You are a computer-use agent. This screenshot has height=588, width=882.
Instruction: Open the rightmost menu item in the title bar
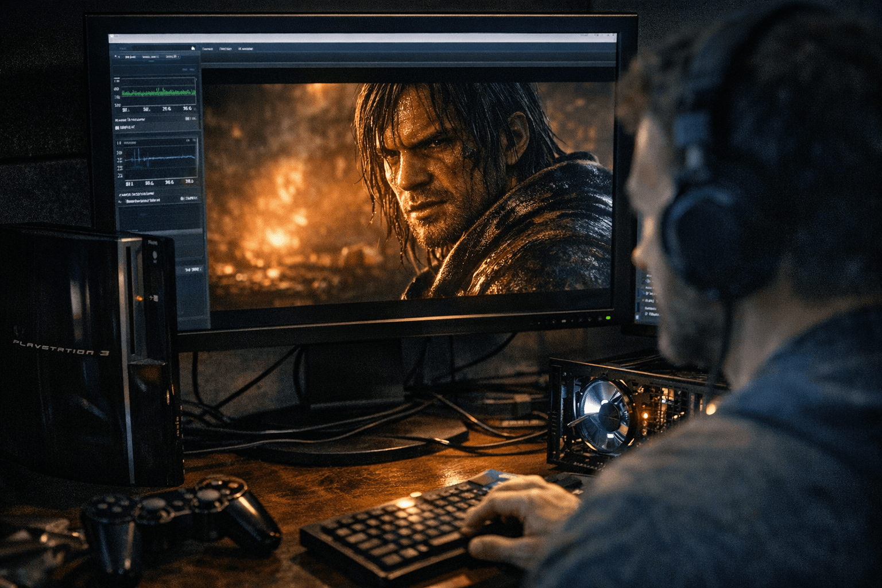245,48
